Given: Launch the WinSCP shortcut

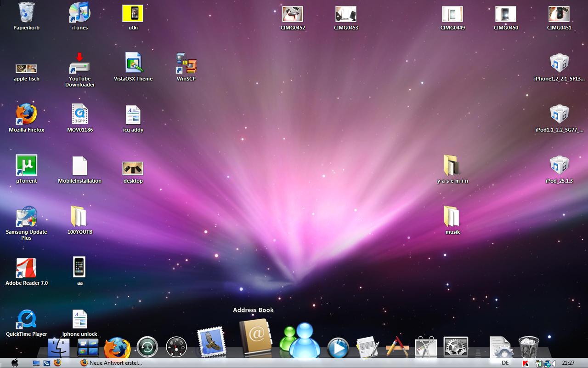Looking at the screenshot, I should click(186, 67).
